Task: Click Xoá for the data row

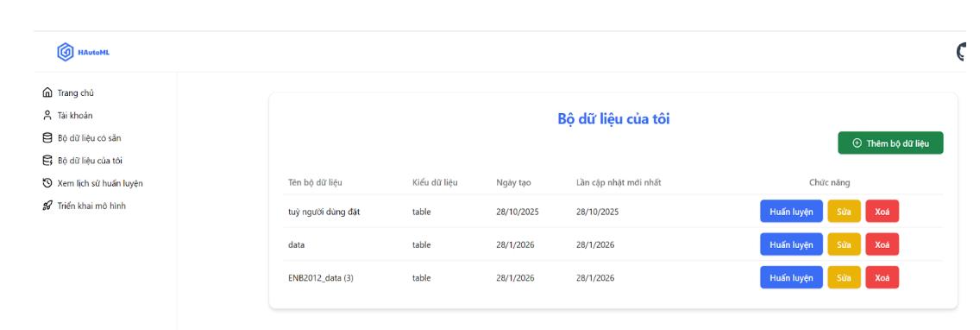Action: click(x=883, y=244)
